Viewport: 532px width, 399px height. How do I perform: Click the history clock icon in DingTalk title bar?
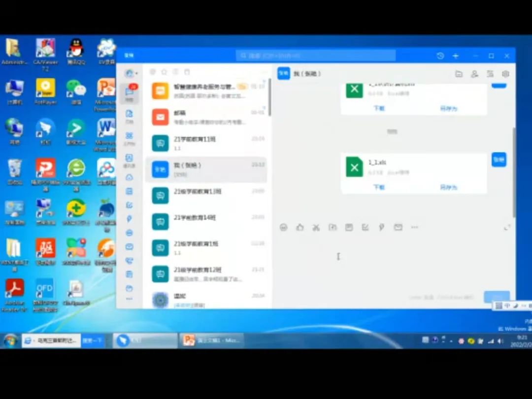point(440,56)
